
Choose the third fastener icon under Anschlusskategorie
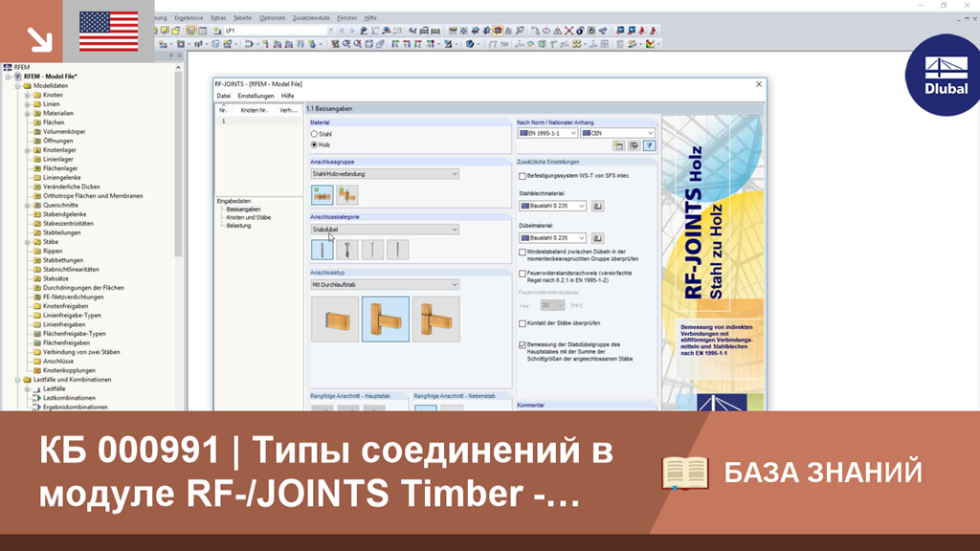(372, 250)
